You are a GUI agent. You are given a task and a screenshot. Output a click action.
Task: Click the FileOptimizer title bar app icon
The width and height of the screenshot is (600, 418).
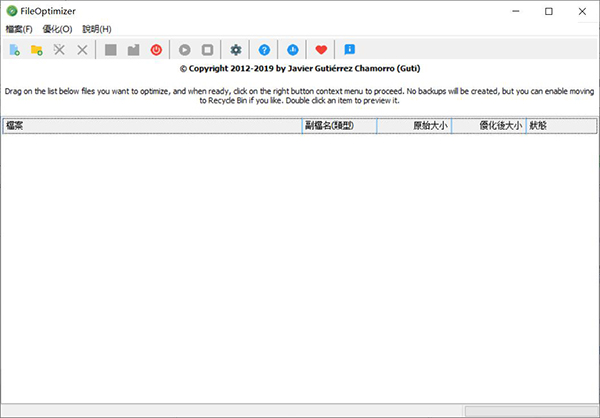12,11
